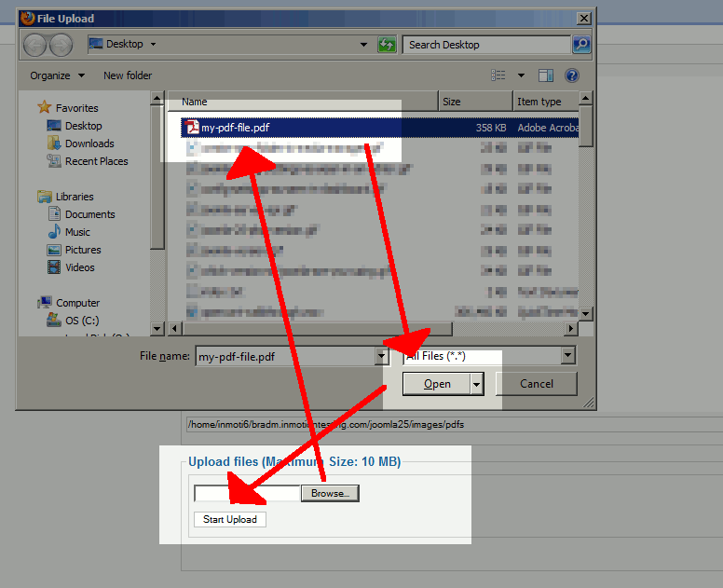Click the 358 KB size cell
Image resolution: width=723 pixels, height=588 pixels.
click(491, 128)
